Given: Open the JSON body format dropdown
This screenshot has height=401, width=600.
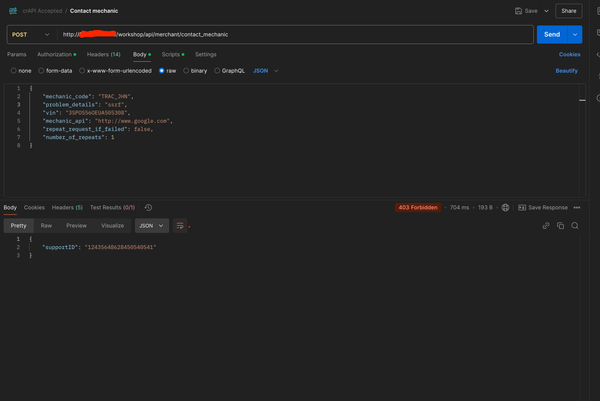Looking at the screenshot, I should (x=266, y=71).
